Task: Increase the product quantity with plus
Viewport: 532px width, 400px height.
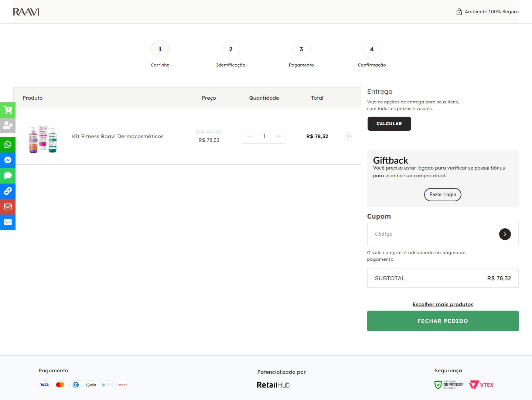Action: (x=279, y=136)
